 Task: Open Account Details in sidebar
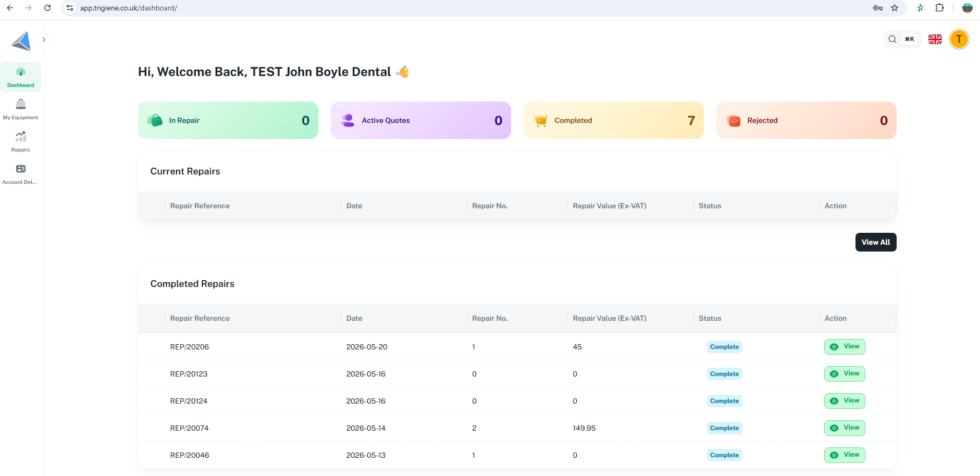(21, 174)
